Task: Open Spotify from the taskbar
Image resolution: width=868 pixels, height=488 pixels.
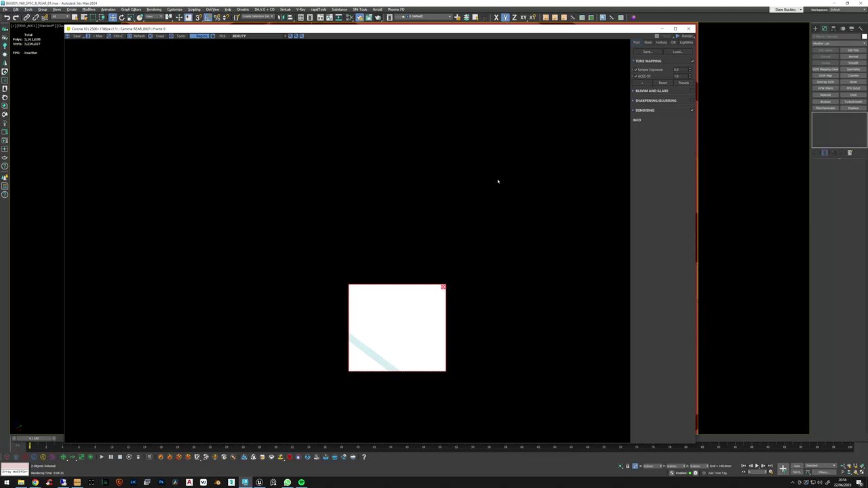Action: click(302, 483)
